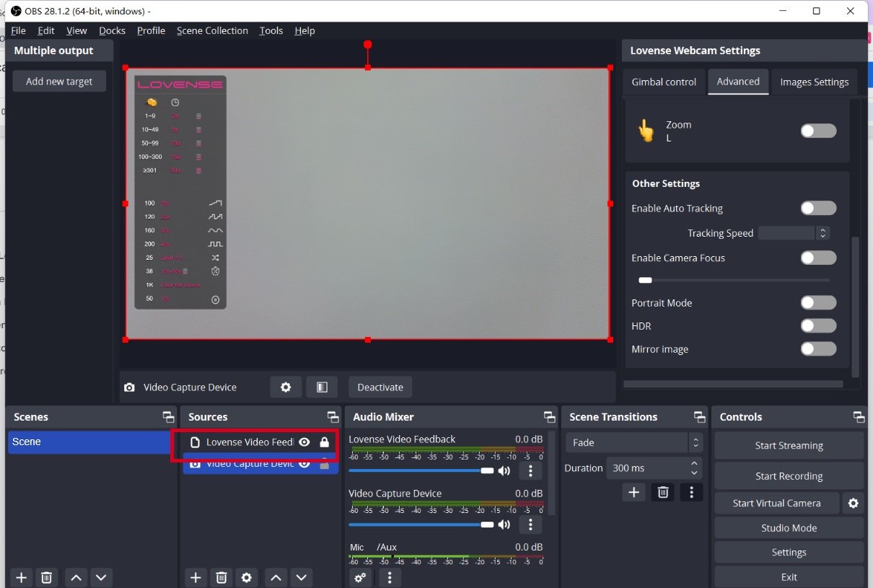Open the Profile menu
This screenshot has width=873, height=588.
click(x=151, y=30)
